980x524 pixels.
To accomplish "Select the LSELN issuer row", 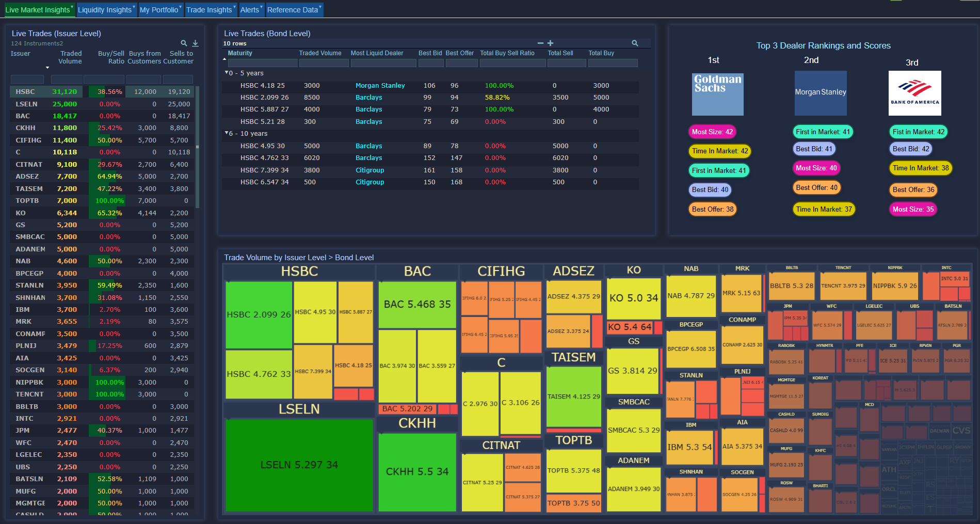I will (102, 104).
